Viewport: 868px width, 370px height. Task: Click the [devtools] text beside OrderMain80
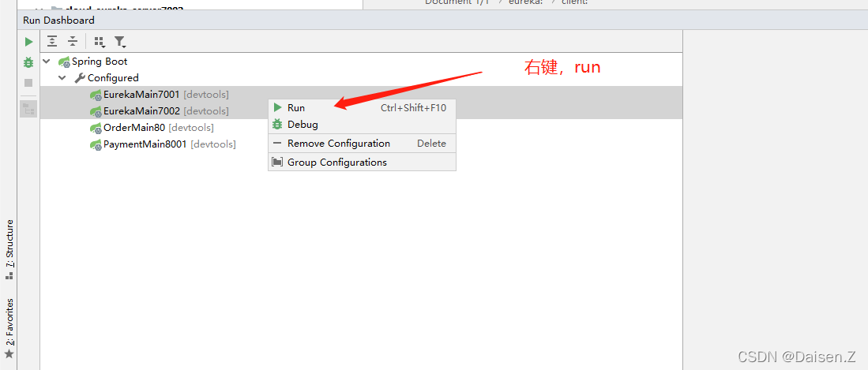coord(191,128)
